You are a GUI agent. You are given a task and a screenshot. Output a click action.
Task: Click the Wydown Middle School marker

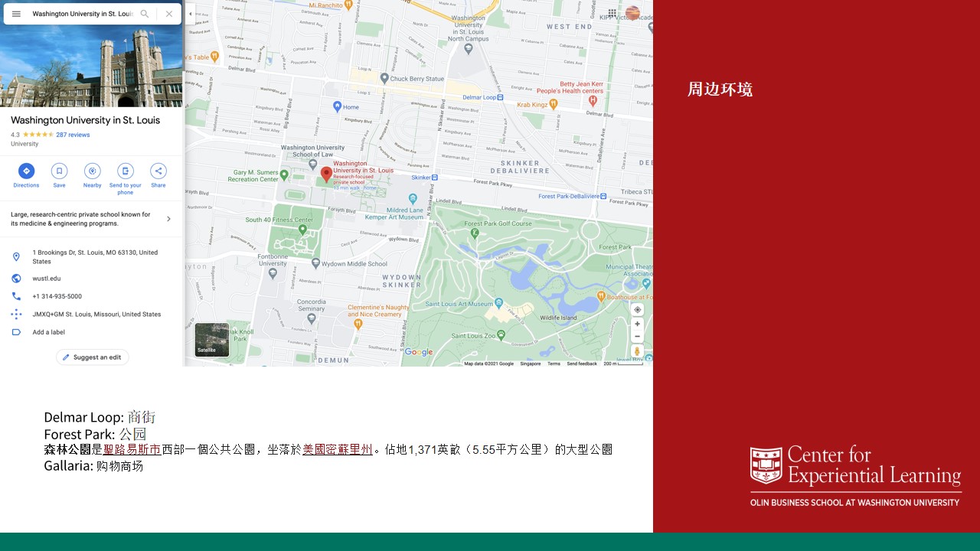pos(315,264)
